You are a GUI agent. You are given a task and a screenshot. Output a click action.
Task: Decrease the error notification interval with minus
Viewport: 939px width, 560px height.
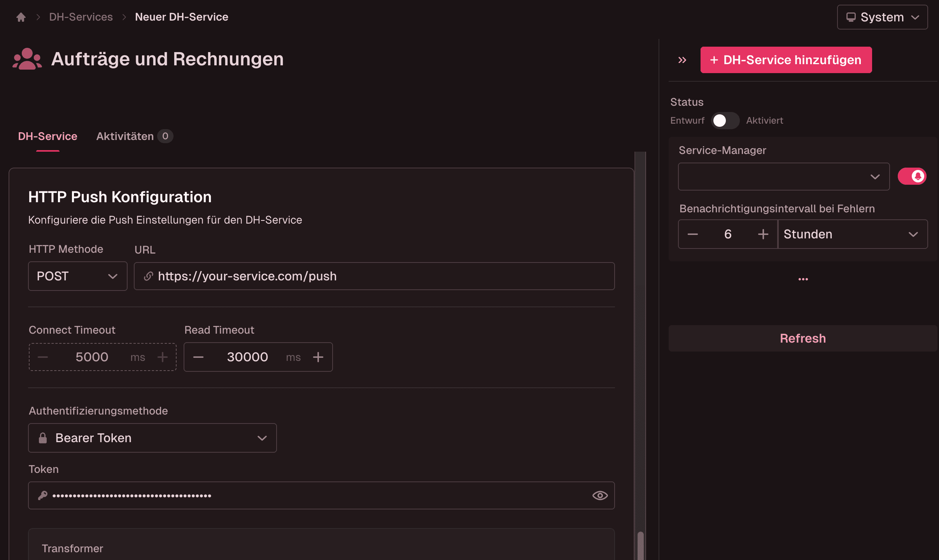coord(693,234)
